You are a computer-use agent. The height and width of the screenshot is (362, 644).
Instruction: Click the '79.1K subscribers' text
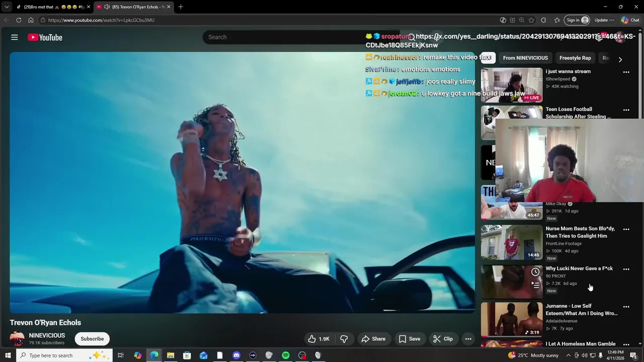point(47,343)
